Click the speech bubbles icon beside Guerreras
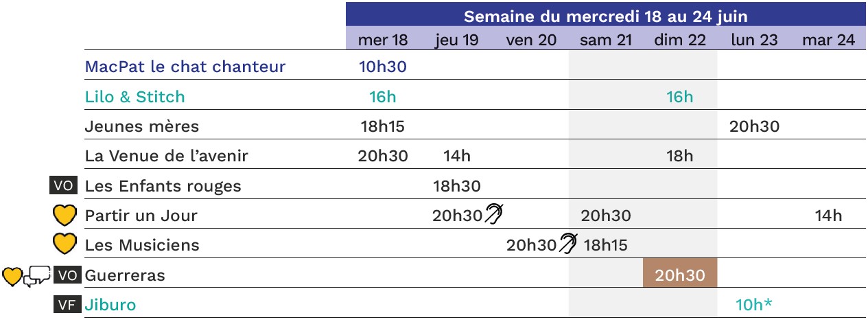The image size is (868, 322). pos(38,276)
